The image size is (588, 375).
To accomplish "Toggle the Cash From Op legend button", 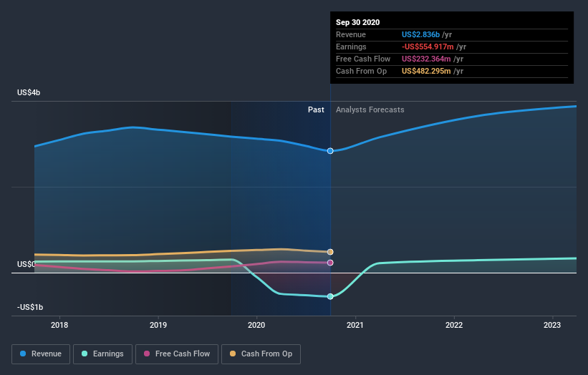I will [x=261, y=354].
